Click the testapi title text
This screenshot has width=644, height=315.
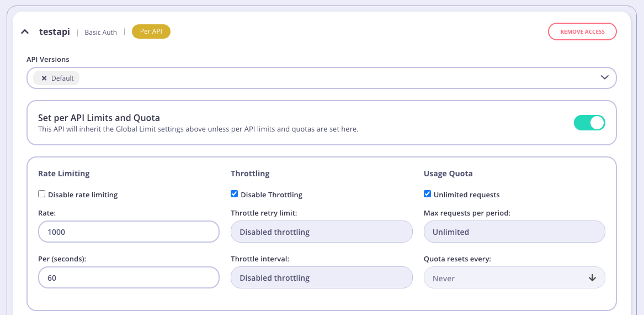click(54, 32)
